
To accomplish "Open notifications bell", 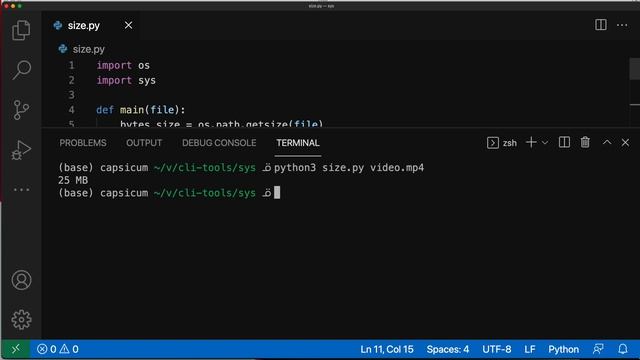I will point(622,349).
